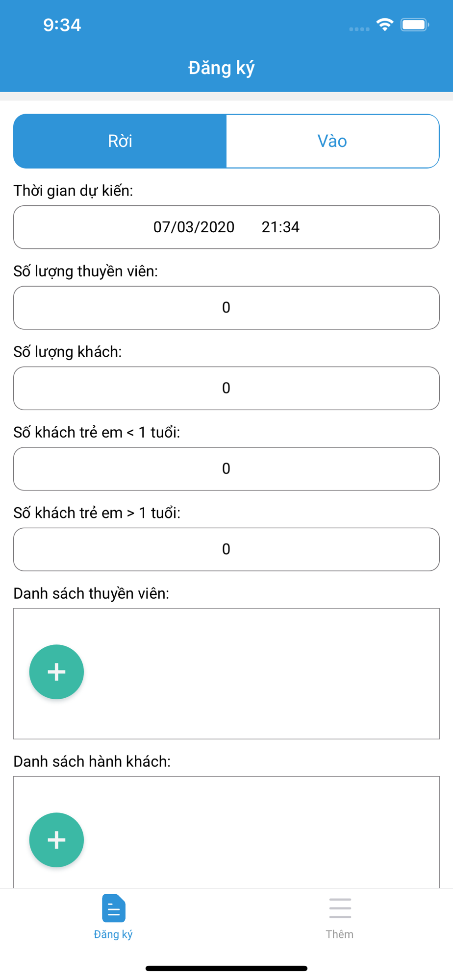This screenshot has width=453, height=980.
Task: Edit Số khách trẻ em > 1 tuổi field
Action: [x=226, y=549]
